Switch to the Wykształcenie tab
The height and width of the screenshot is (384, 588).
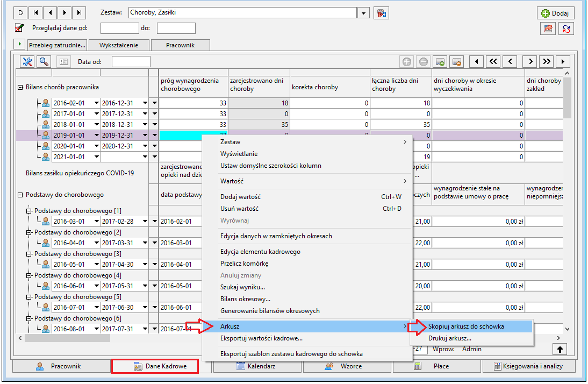119,45
